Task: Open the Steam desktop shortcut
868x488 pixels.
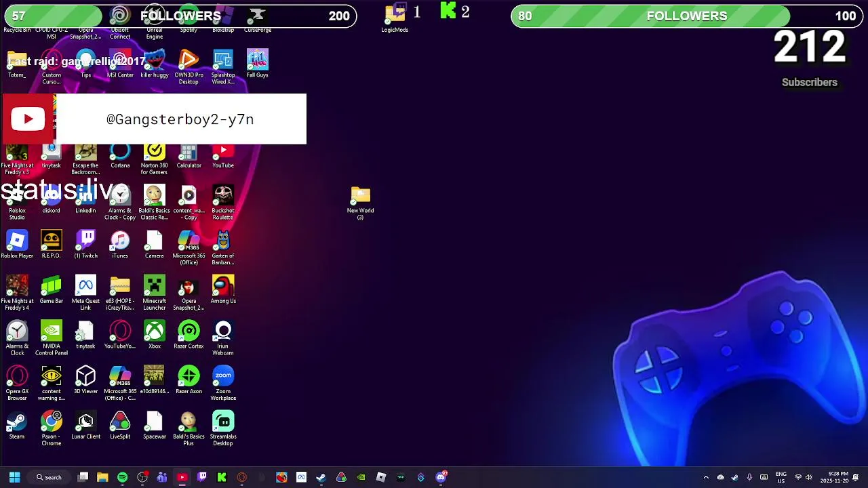Action: (17, 426)
